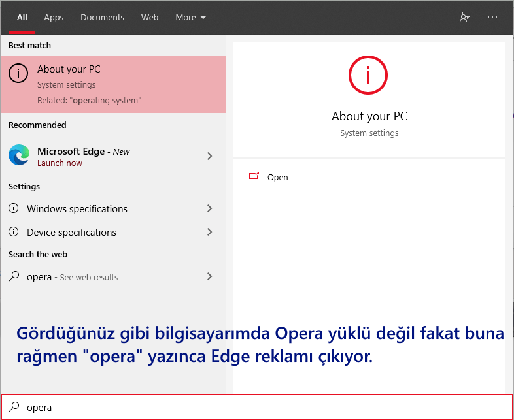Open the Documents tab
Screen dimensions: 514x420
coord(102,18)
